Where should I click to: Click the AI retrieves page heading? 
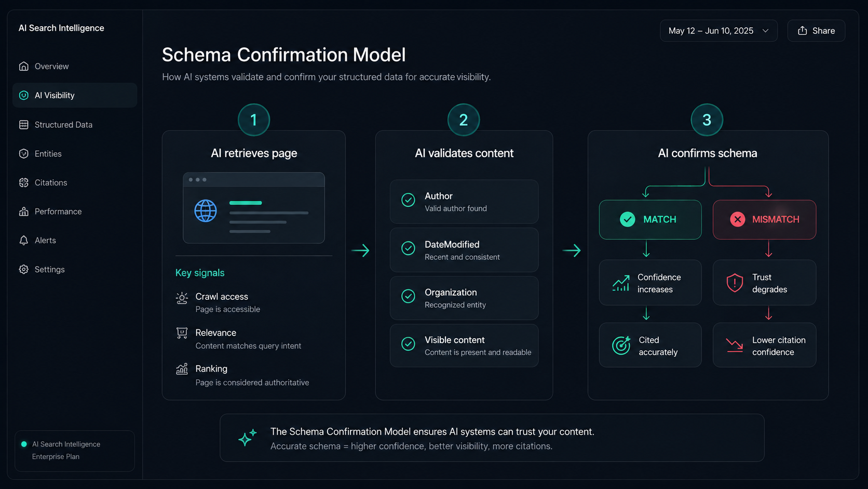point(254,153)
